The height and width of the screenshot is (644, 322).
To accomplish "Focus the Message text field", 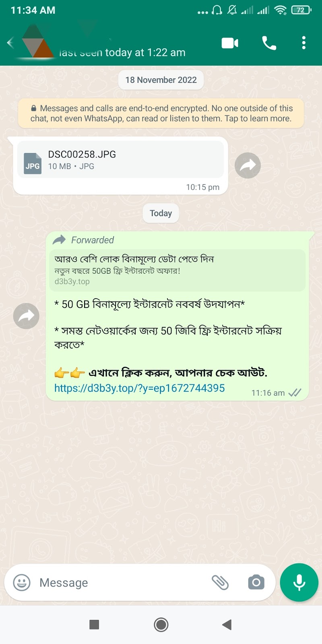I will 121,582.
